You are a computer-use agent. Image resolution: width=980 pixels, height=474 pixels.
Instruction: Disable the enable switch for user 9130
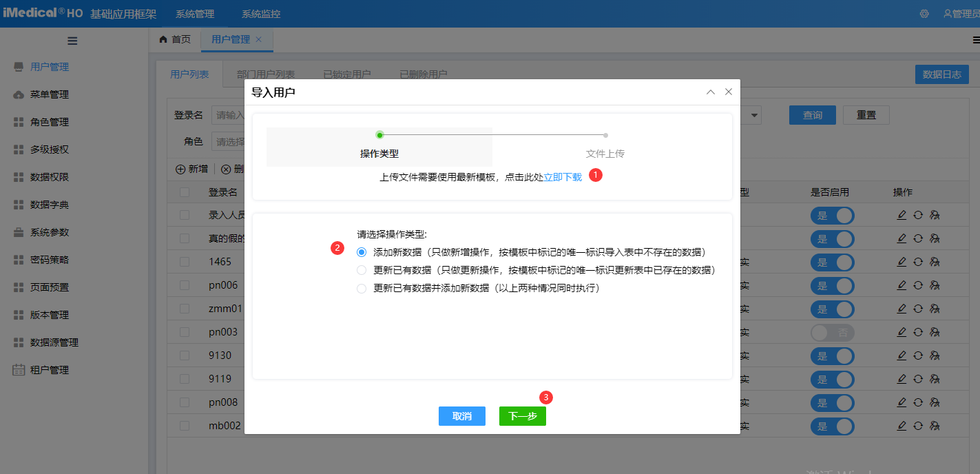pos(832,356)
